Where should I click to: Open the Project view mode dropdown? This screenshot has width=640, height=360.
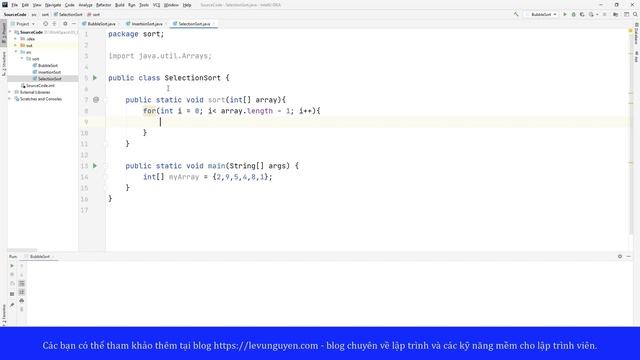23,24
